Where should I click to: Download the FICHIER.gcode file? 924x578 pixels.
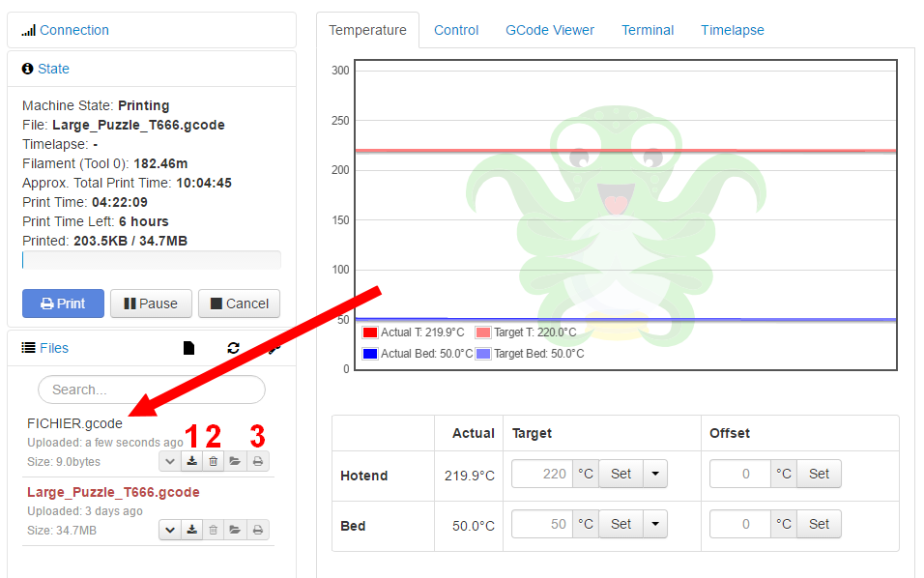pos(192,462)
